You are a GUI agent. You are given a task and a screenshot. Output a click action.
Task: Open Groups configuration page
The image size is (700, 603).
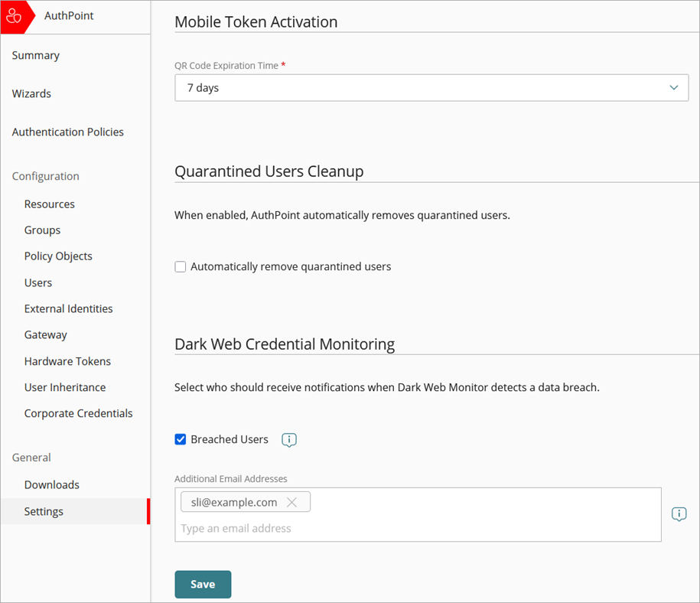point(42,230)
